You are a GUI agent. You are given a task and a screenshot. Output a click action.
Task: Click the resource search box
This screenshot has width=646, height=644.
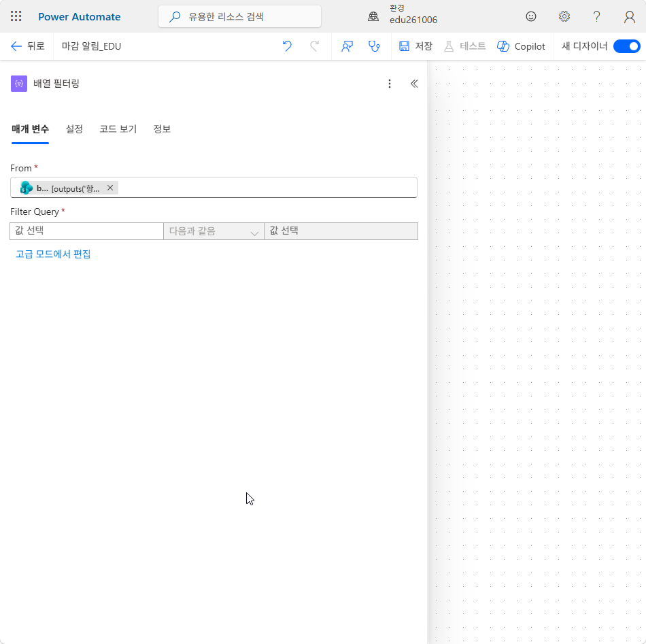pos(239,16)
